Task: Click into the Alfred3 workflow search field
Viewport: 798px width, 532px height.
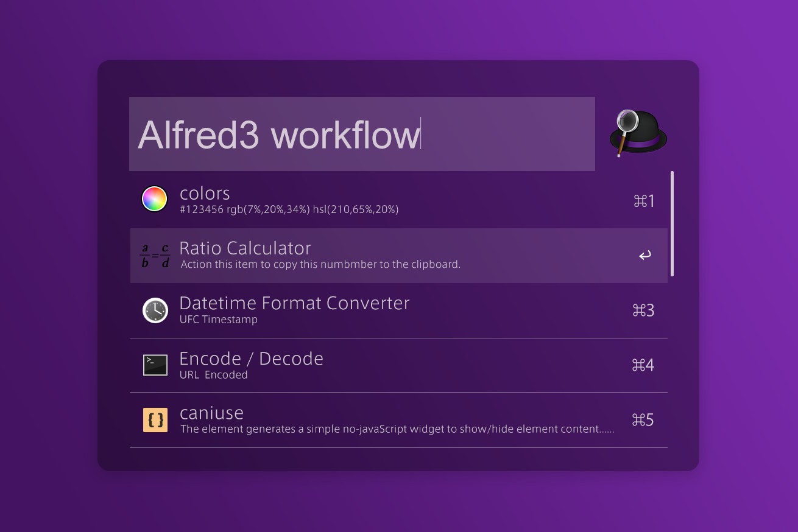Action: point(362,134)
